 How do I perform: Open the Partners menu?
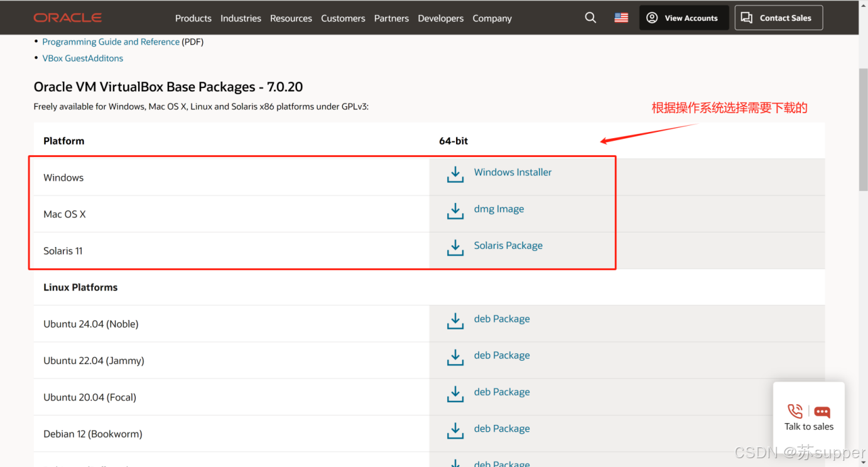[x=391, y=18]
